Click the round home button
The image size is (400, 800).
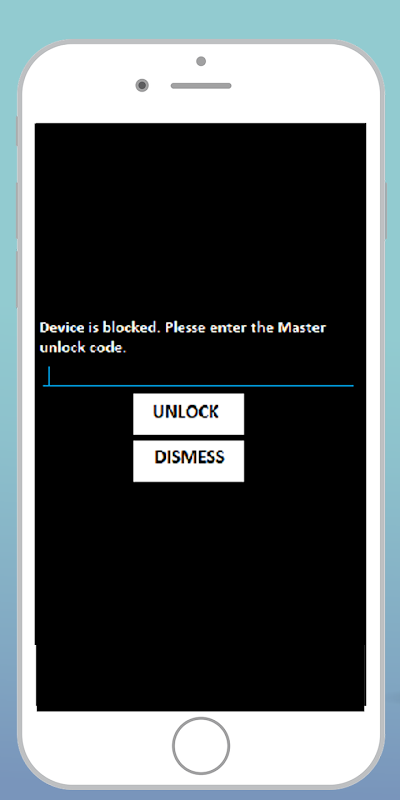point(201,745)
